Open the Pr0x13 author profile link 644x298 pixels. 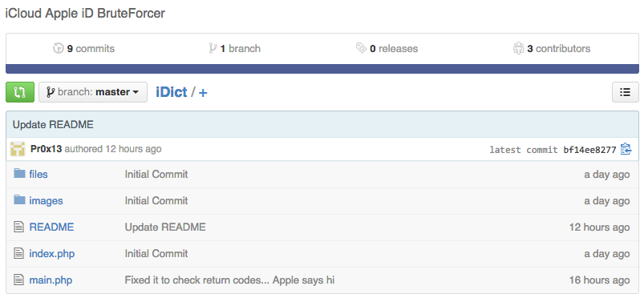coord(46,149)
